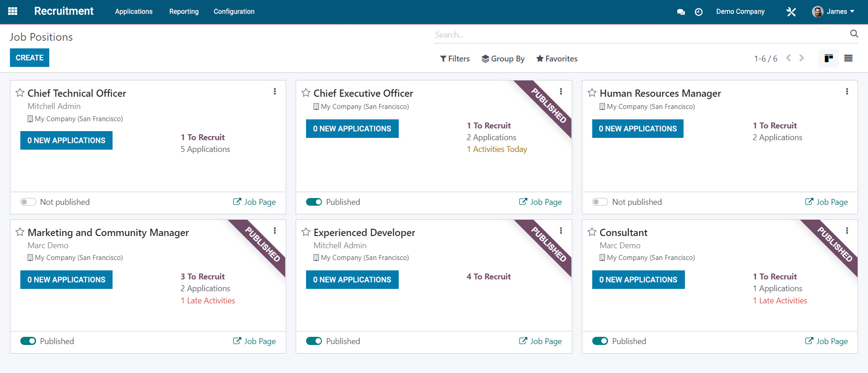Open the apps grid menu icon
This screenshot has width=868, height=373.
(13, 11)
